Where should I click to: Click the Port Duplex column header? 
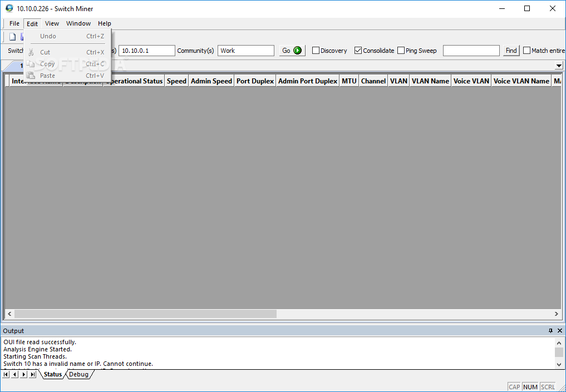pyautogui.click(x=255, y=81)
